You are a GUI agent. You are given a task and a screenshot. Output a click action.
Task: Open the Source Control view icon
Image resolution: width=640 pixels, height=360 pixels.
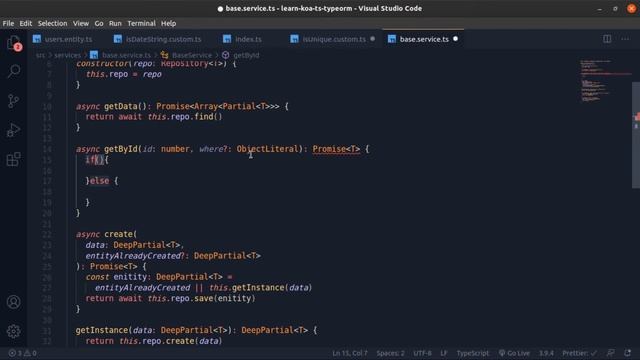click(13, 101)
